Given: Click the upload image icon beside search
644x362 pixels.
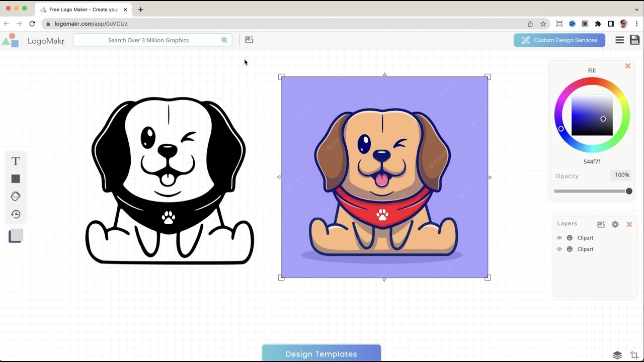Looking at the screenshot, I should [x=249, y=40].
